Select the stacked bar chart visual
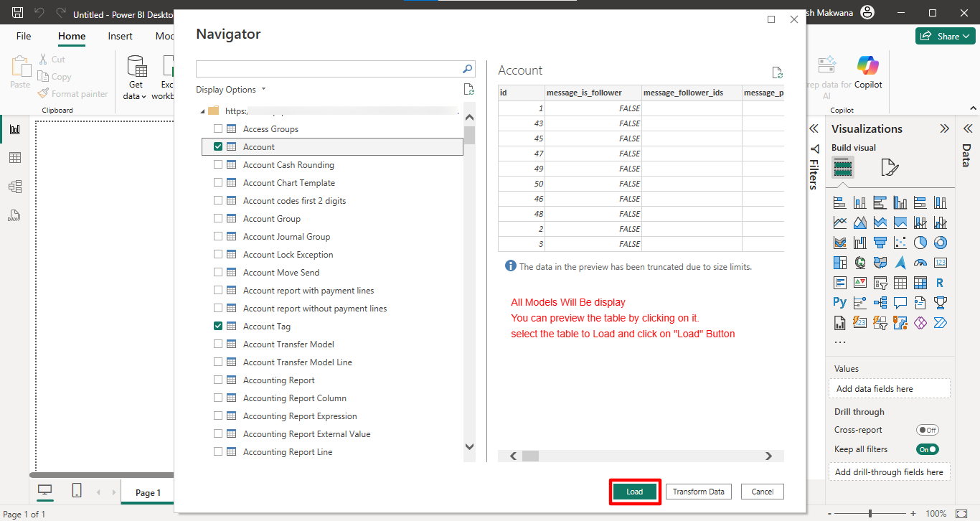The image size is (980, 521). [x=839, y=203]
